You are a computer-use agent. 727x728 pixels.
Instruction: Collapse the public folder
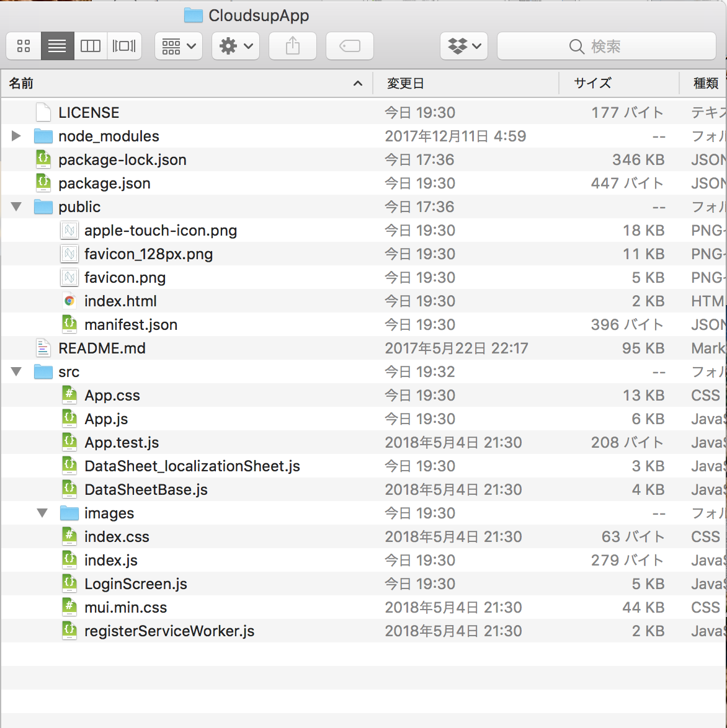coord(16,206)
